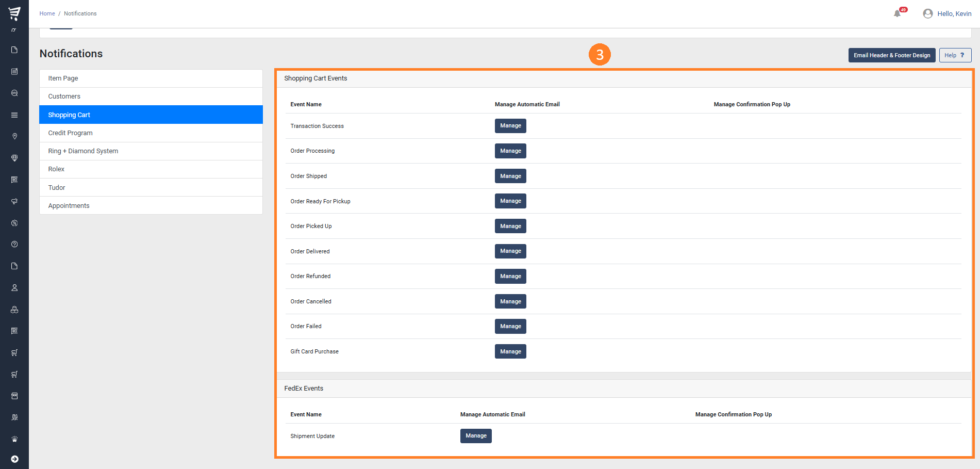Open the hamburger menu sidebar icon
This screenshot has width=980, height=469.
[x=14, y=115]
